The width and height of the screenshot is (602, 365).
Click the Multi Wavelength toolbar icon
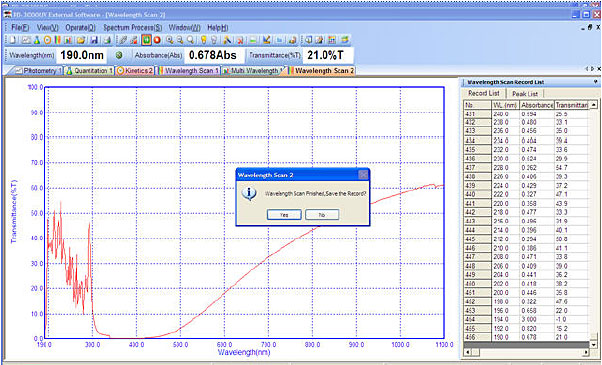pos(68,40)
